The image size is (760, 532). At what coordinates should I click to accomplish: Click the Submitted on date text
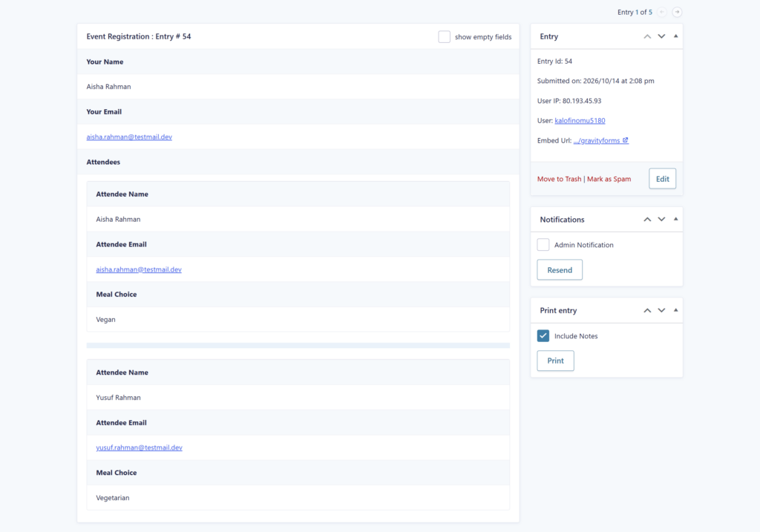(596, 81)
